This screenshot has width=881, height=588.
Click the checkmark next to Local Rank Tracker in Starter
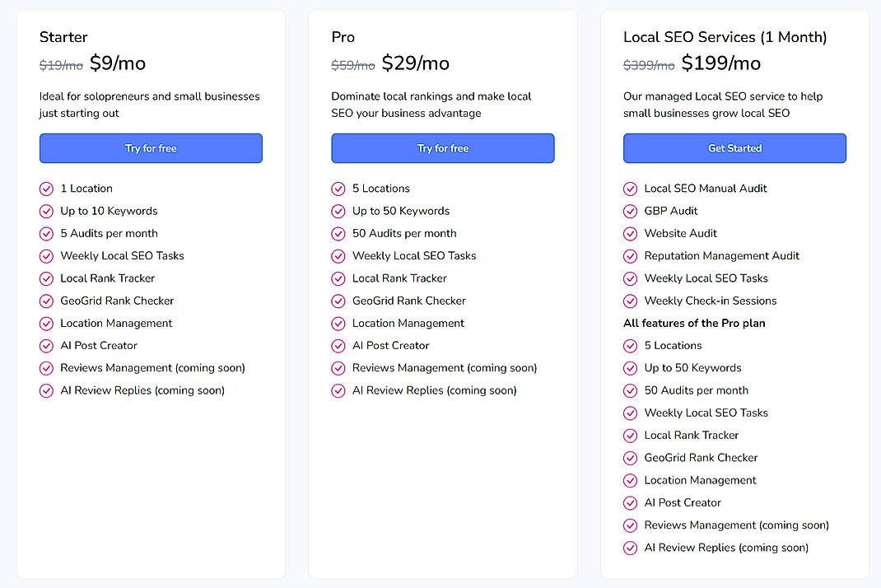(x=46, y=278)
